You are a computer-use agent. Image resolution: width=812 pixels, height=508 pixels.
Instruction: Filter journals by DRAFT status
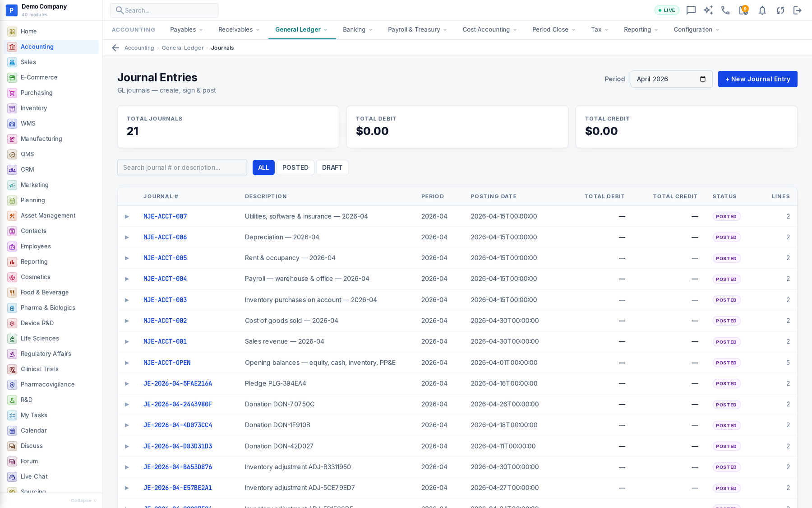[332, 168]
